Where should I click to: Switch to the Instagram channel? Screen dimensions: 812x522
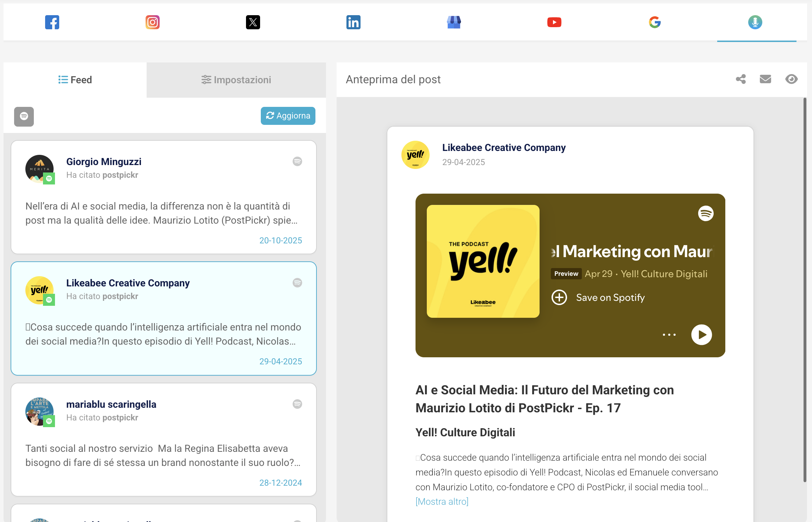153,22
